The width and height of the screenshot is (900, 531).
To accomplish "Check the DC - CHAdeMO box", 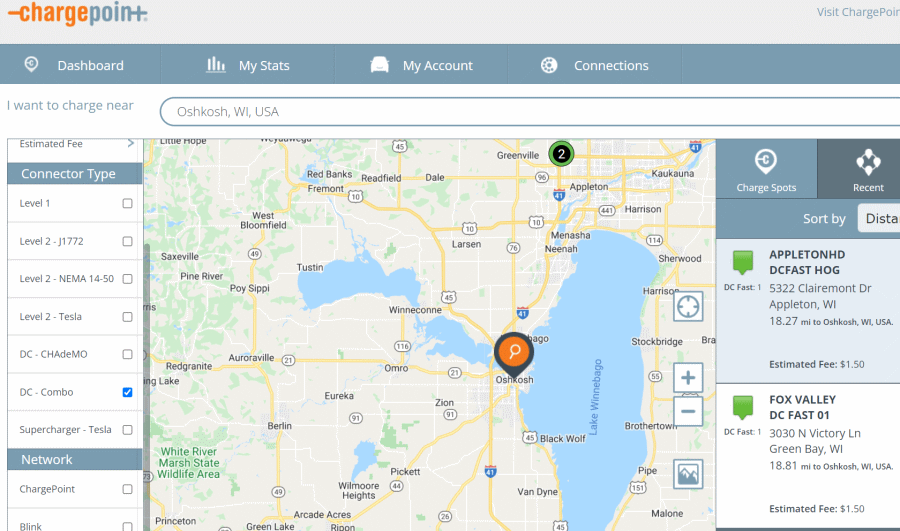I will pos(127,354).
